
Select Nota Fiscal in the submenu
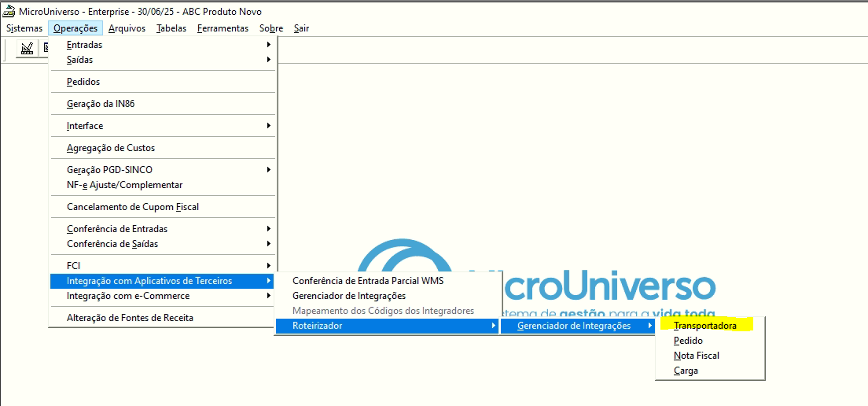pos(710,356)
